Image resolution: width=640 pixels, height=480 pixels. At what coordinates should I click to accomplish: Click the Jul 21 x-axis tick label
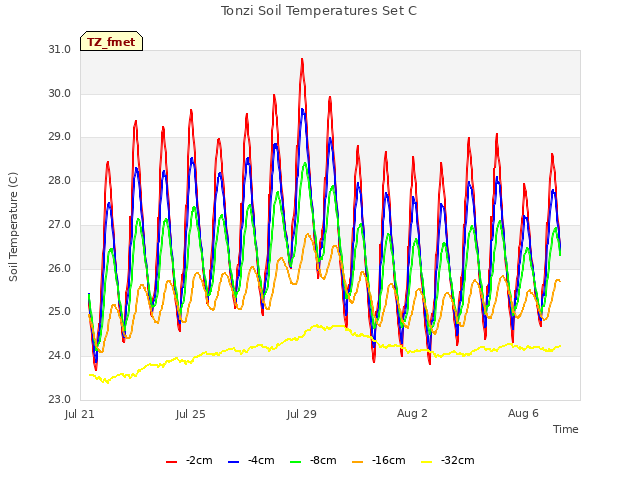80,414
